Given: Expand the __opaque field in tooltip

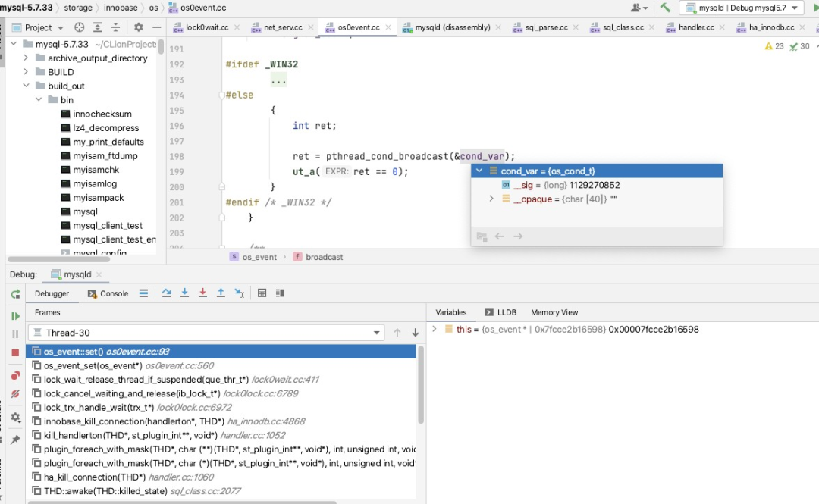Looking at the screenshot, I should click(x=491, y=199).
